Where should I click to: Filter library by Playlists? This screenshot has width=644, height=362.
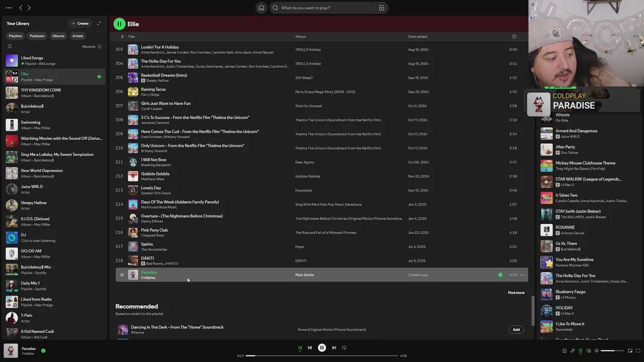(15, 36)
